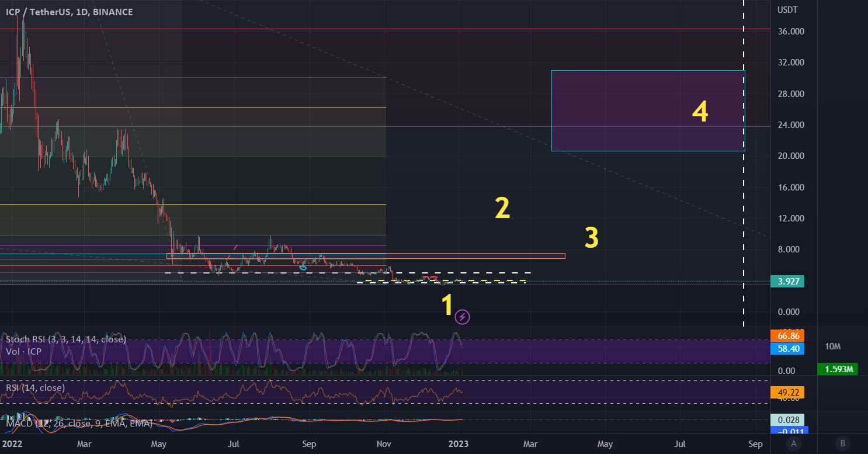Toggle auto scale with the A button

pos(793,443)
